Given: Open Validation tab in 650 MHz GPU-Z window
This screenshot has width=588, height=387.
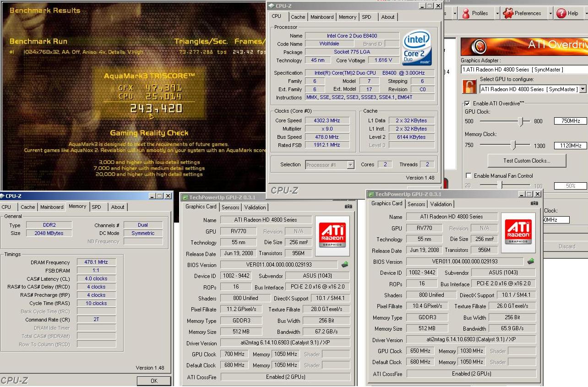Looking at the screenshot, I should pyautogui.click(x=441, y=204).
